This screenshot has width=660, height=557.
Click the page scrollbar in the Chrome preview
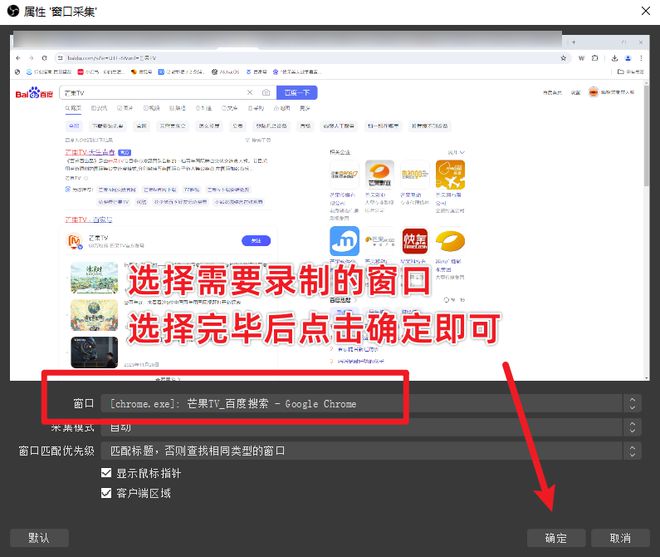(646, 135)
